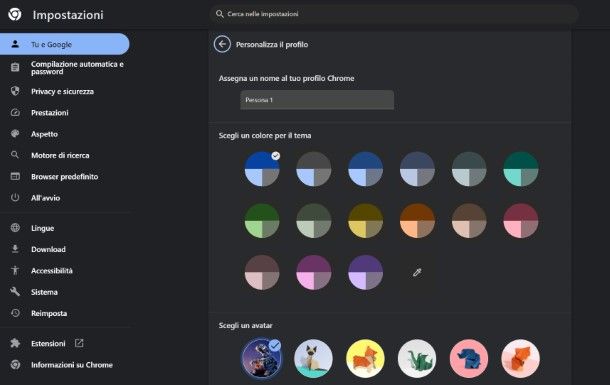Screen dimensions: 610x385
Task: Choose the orange theme swatch
Action: click(x=417, y=220)
